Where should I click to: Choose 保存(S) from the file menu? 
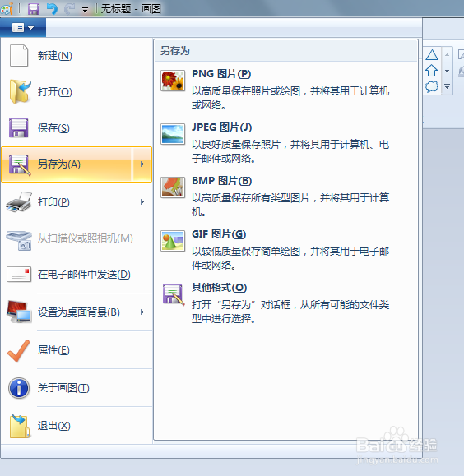coord(77,127)
